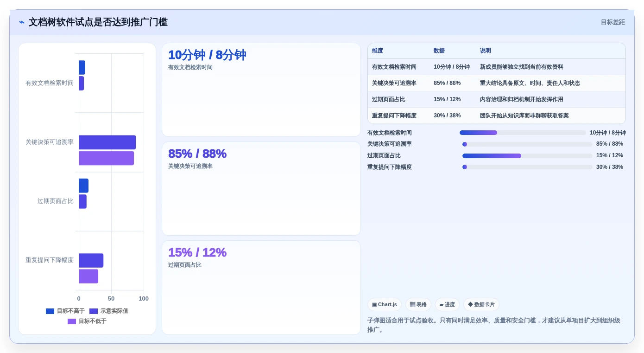Click the purple 重复提问下降幅度 chart bar
This screenshot has width=644, height=353.
(x=88, y=276)
